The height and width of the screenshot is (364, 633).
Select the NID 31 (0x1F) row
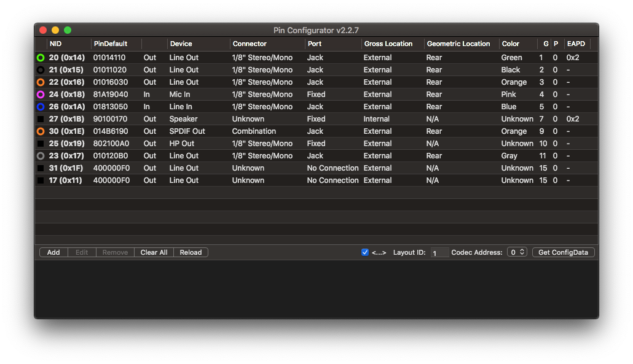[67, 168]
